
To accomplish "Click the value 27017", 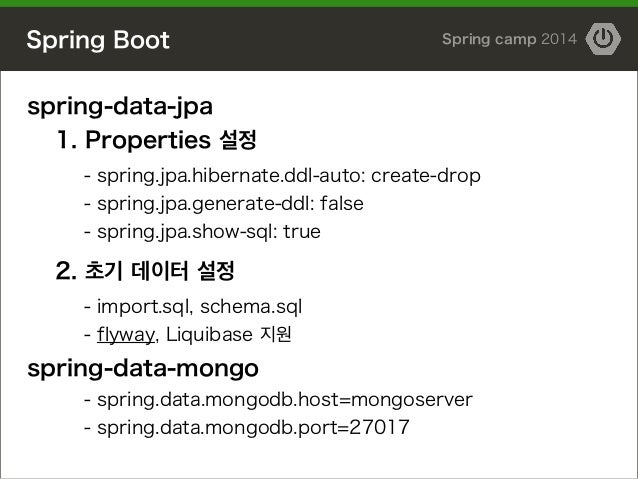I will pos(379,427).
